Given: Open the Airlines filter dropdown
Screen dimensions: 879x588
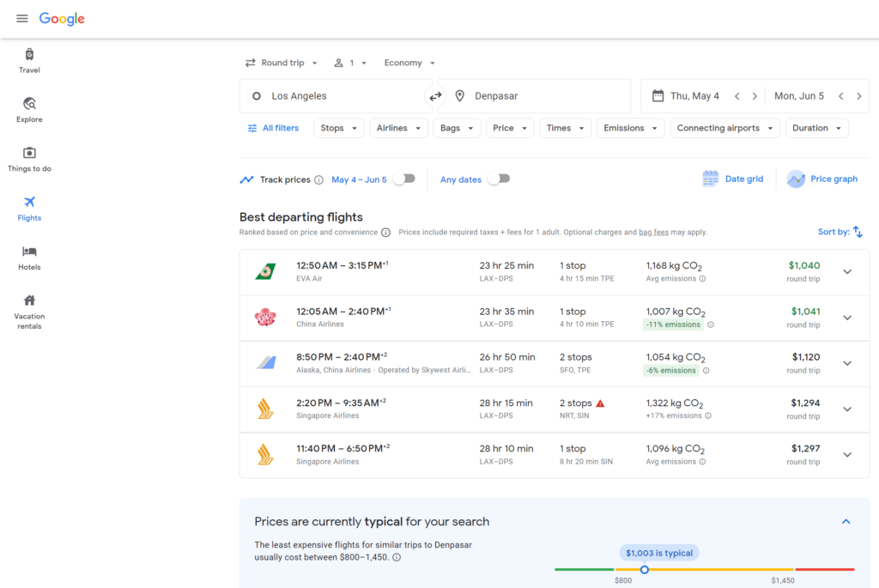Looking at the screenshot, I should tap(398, 127).
